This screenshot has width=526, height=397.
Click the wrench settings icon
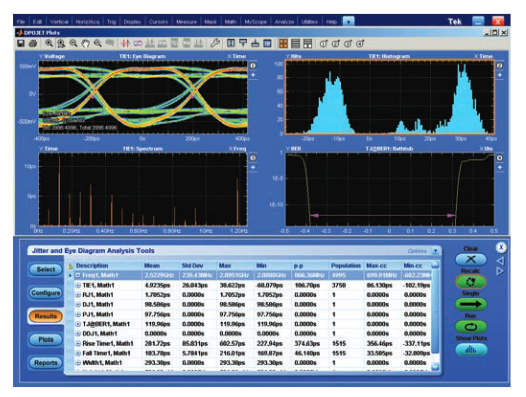tap(215, 44)
